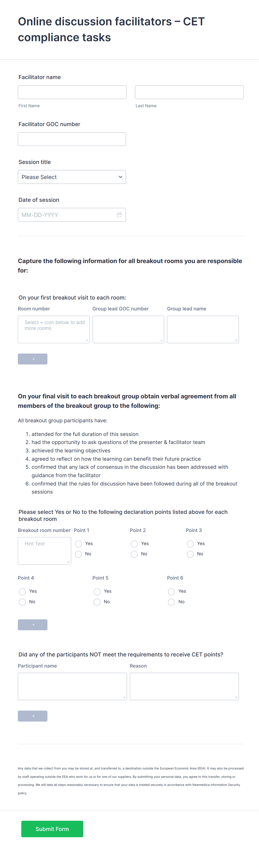Open the Session title dropdown
This screenshot has height=868, width=259.
72,177
